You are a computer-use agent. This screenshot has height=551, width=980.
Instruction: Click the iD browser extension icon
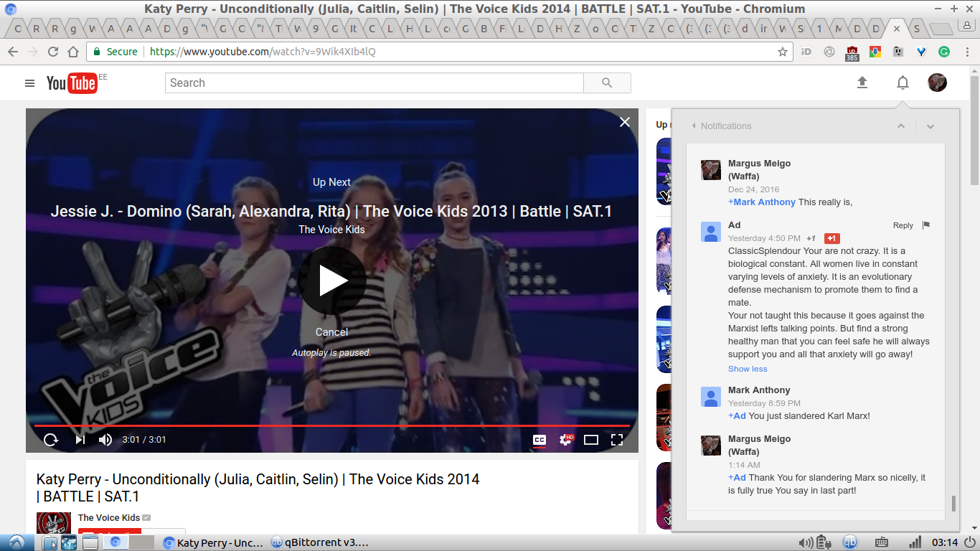806,52
